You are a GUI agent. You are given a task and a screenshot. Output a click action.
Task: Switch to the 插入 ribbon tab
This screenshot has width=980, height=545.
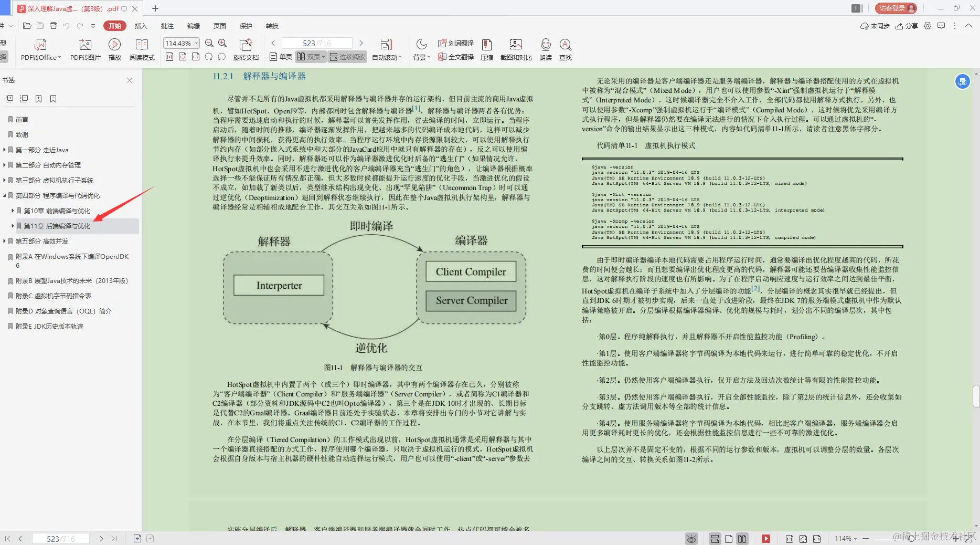pyautogui.click(x=141, y=26)
